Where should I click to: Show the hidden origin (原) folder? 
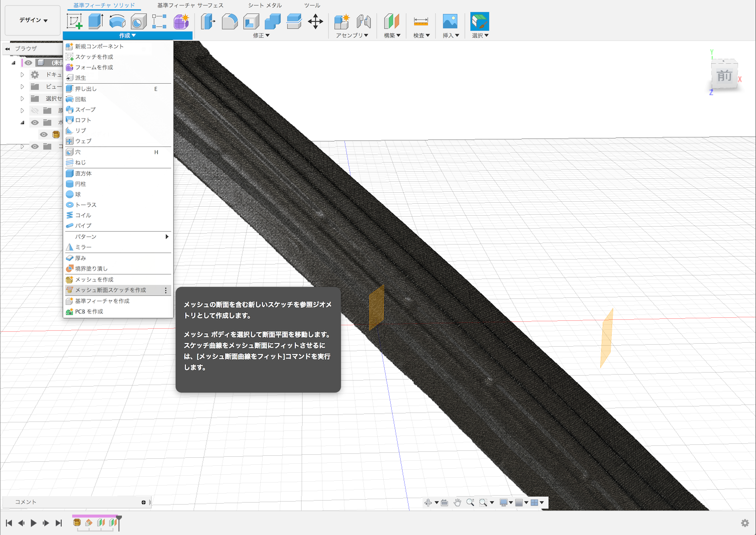click(x=35, y=111)
